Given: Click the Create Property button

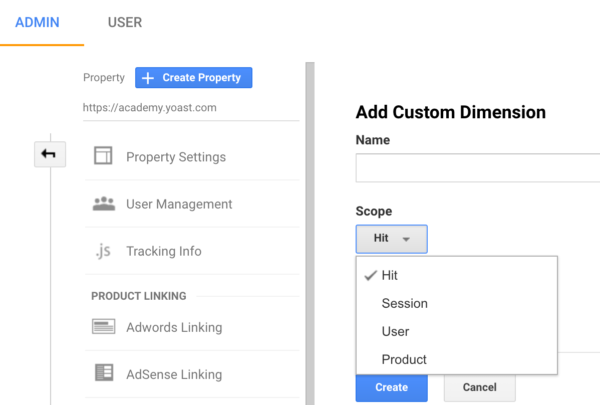Looking at the screenshot, I should click(x=194, y=78).
